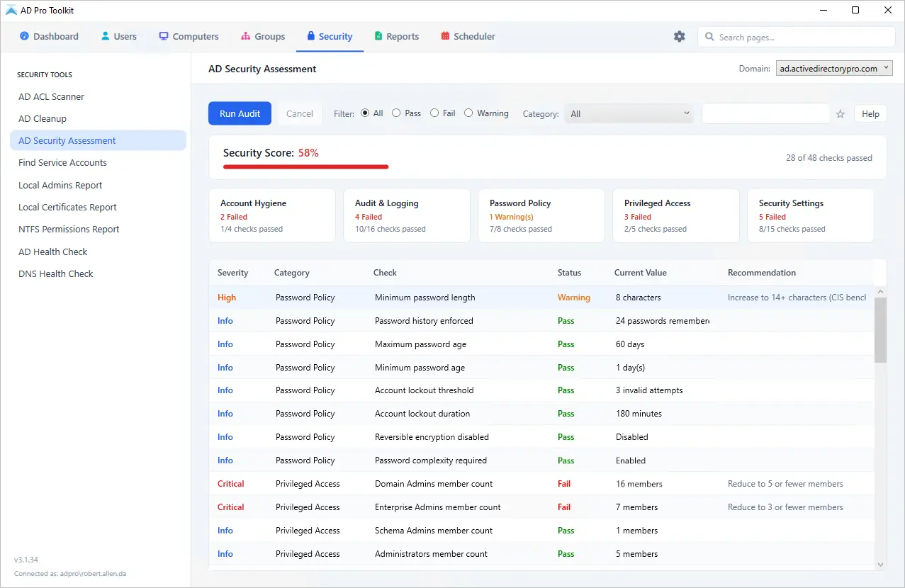Select the Warning filter radio button
The height and width of the screenshot is (588, 905).
tap(468, 113)
